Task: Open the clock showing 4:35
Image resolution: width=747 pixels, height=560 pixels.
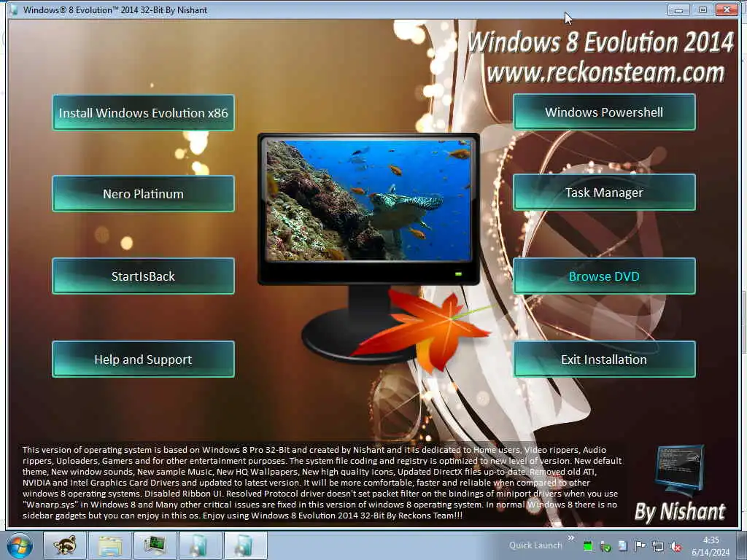Action: coord(711,546)
